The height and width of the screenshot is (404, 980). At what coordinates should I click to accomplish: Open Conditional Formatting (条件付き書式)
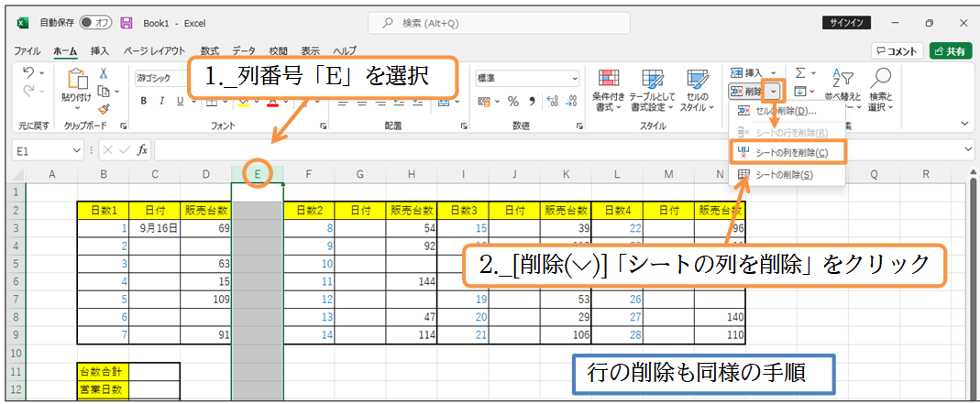(x=609, y=91)
